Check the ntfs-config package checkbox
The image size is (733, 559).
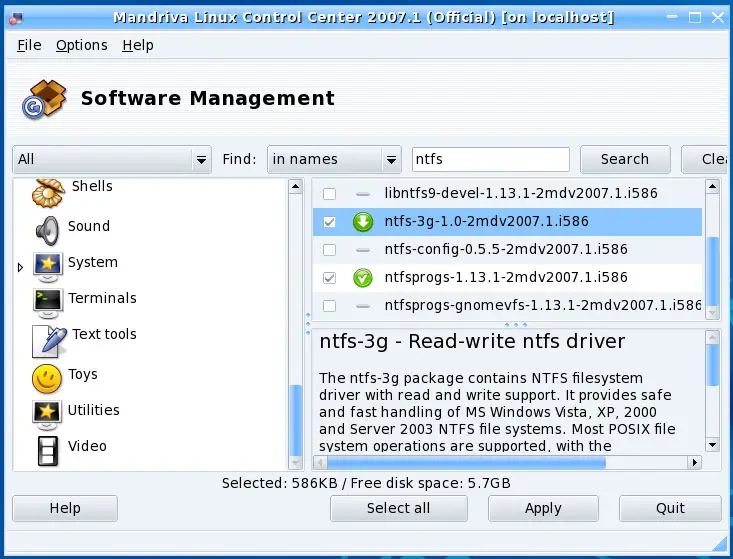click(330, 250)
